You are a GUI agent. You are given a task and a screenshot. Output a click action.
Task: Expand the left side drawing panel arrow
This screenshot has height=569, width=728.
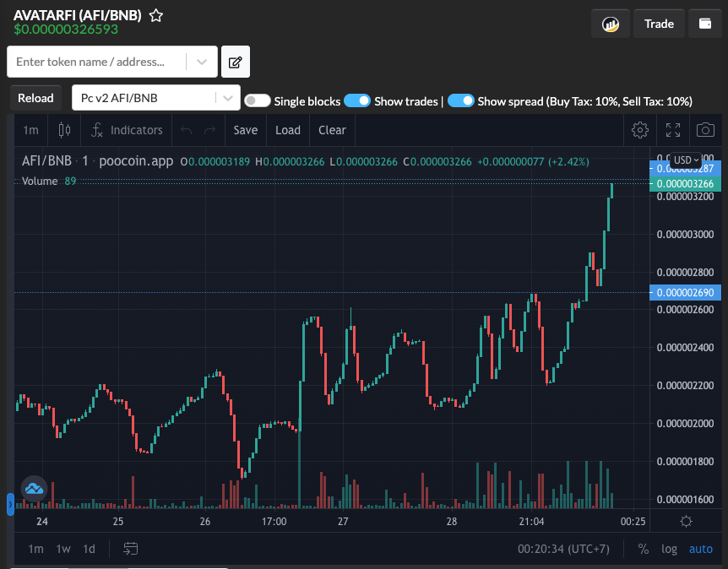[x=10, y=504]
